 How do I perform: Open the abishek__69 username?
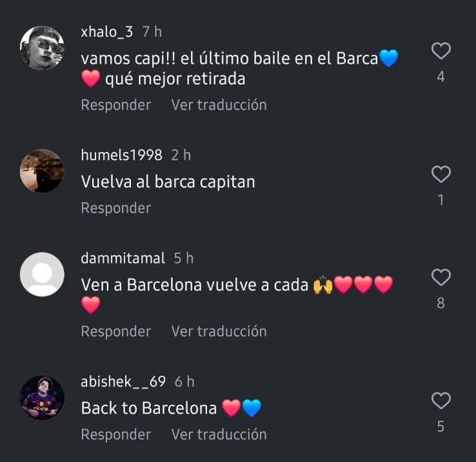click(123, 382)
